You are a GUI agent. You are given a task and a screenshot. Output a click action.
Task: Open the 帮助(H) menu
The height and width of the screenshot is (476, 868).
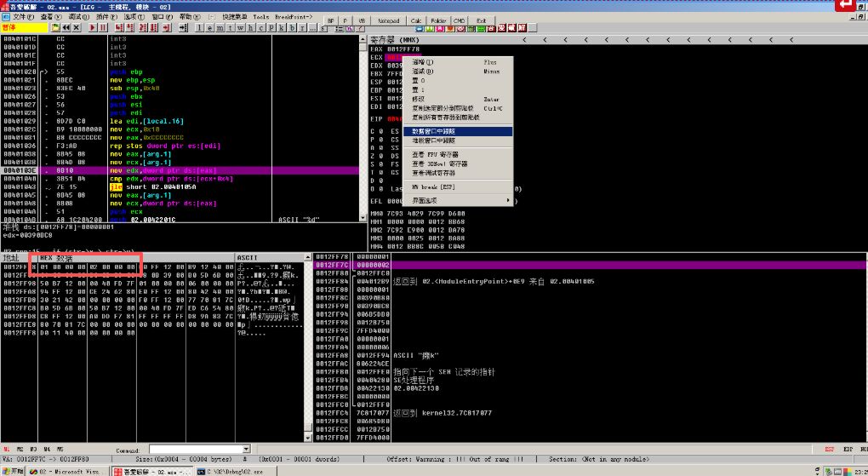click(x=189, y=17)
